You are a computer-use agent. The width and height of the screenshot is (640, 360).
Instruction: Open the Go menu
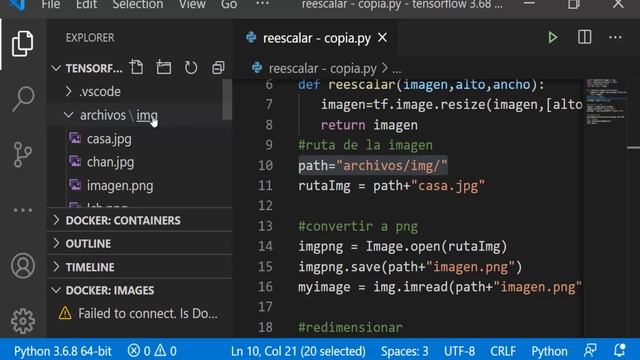pyautogui.click(x=229, y=5)
